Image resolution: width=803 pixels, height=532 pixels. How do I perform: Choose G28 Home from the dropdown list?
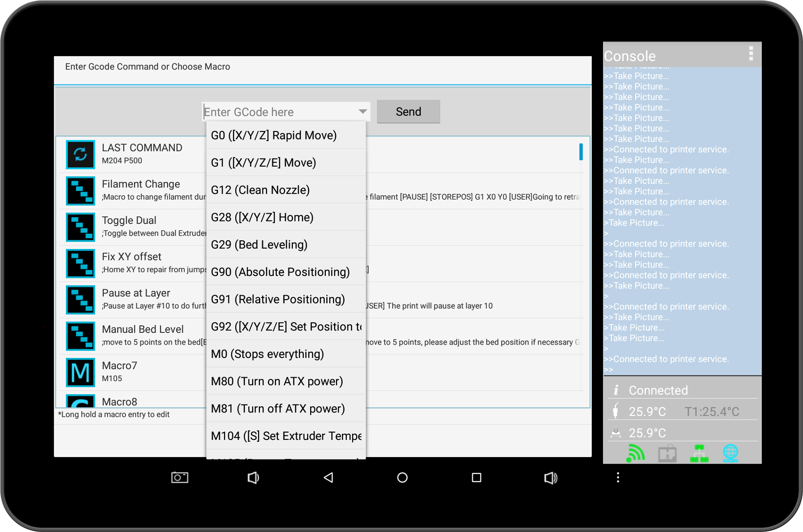pyautogui.click(x=286, y=217)
